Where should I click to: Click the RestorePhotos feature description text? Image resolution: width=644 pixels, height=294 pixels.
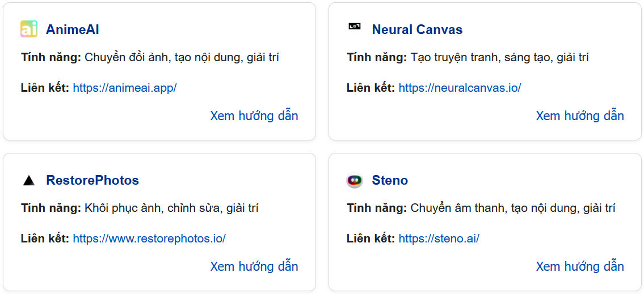171,208
